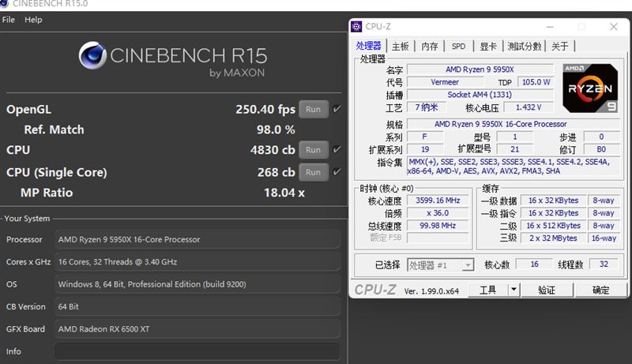Screen dimensions: 632x364
Task: Run the OpenGL benchmark
Action: pyautogui.click(x=314, y=109)
